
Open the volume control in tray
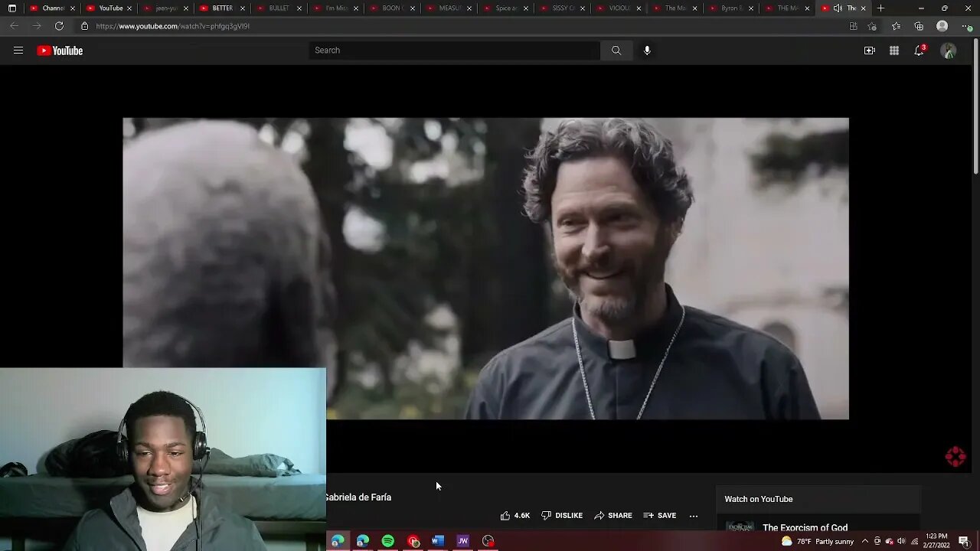(901, 541)
